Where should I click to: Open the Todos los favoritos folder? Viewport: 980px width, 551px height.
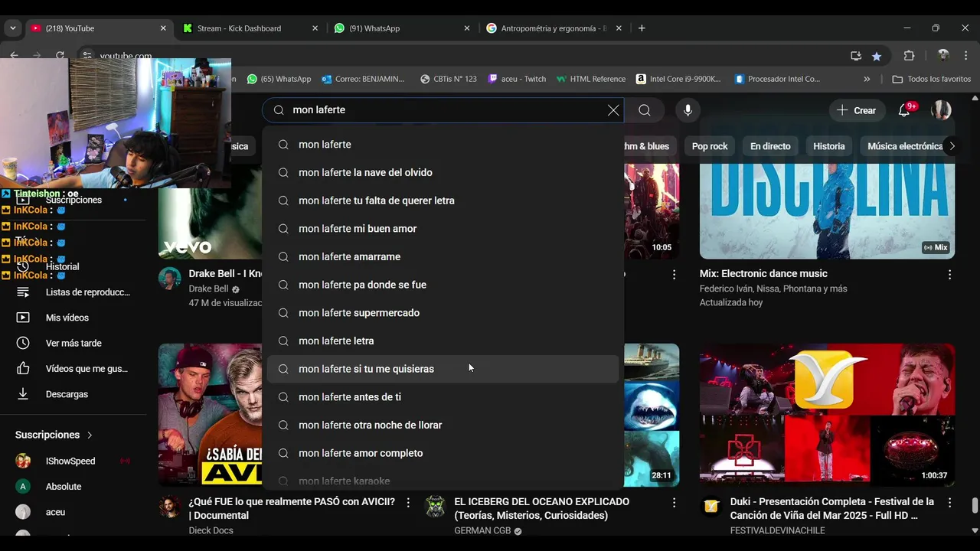(x=932, y=79)
